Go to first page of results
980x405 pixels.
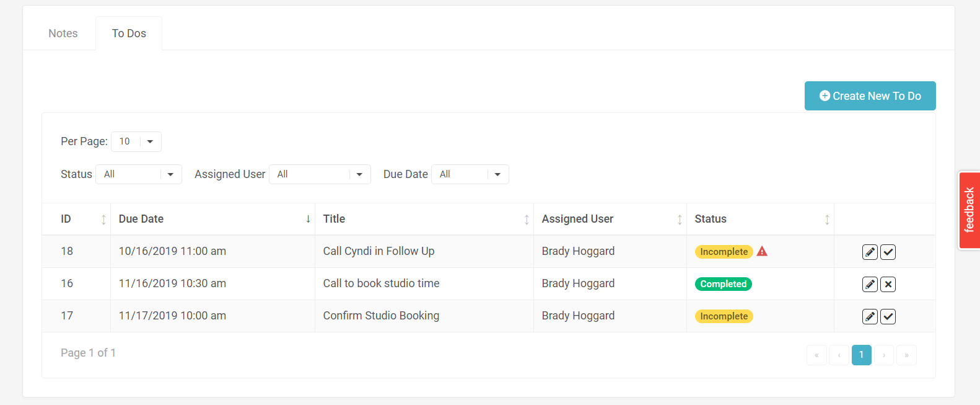tap(816, 355)
